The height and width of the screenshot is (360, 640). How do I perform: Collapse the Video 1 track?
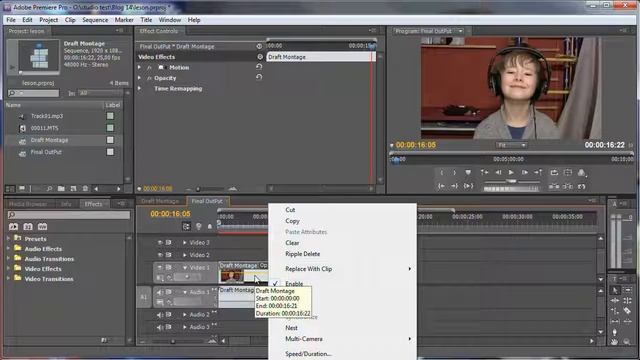pyautogui.click(x=184, y=268)
